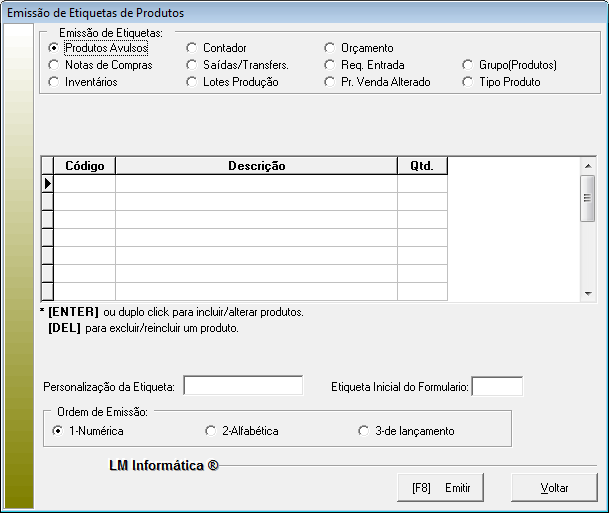The width and height of the screenshot is (609, 513).
Task: Select Tipo Produto radio button
Action: [x=469, y=82]
